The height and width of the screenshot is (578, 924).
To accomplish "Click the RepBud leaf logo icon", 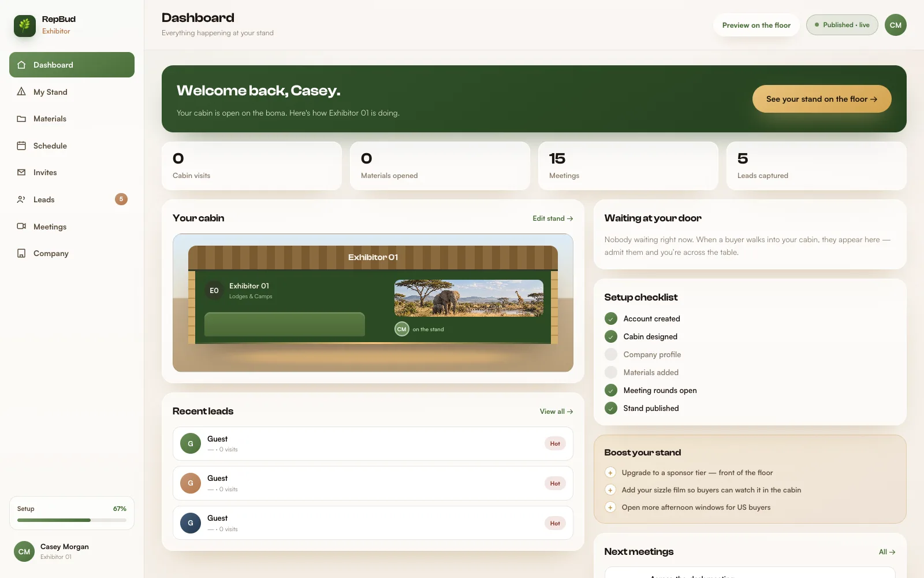I will pos(25,25).
